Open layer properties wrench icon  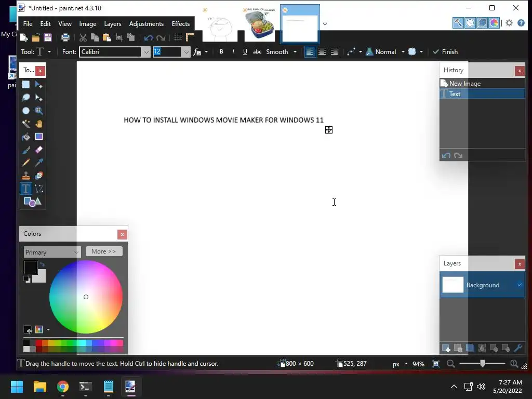(x=518, y=348)
